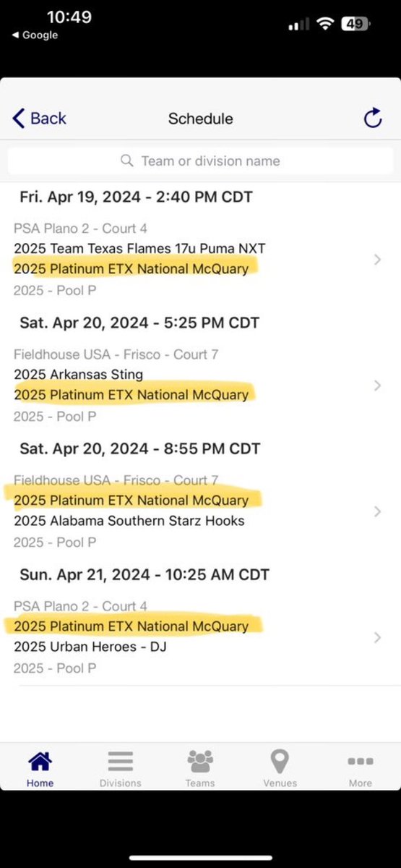Image resolution: width=401 pixels, height=868 pixels.
Task: Select the 2025 Urban Heroes - DJ entry
Action: point(90,646)
